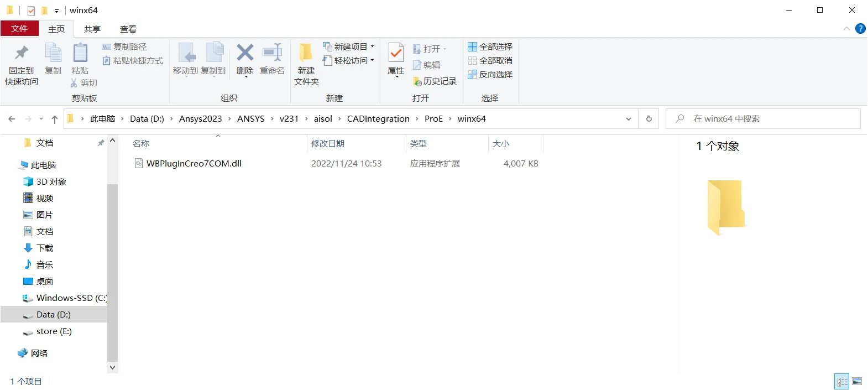Open the Copy to menu
868x390 pixels.
[x=213, y=60]
